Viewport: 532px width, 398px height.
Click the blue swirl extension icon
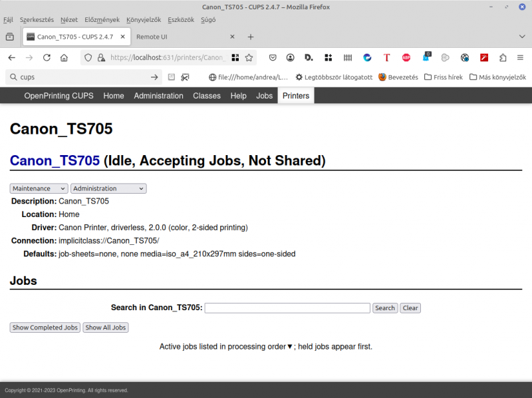(367, 58)
